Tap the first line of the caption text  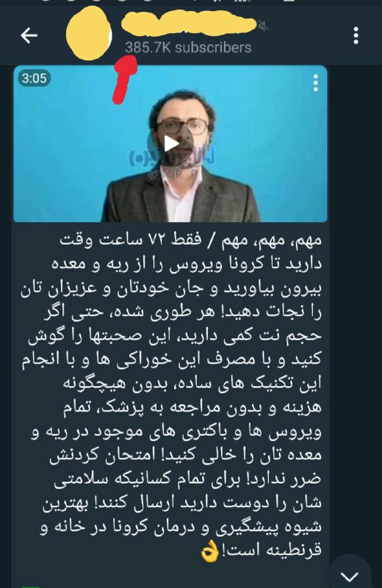pos(190,240)
